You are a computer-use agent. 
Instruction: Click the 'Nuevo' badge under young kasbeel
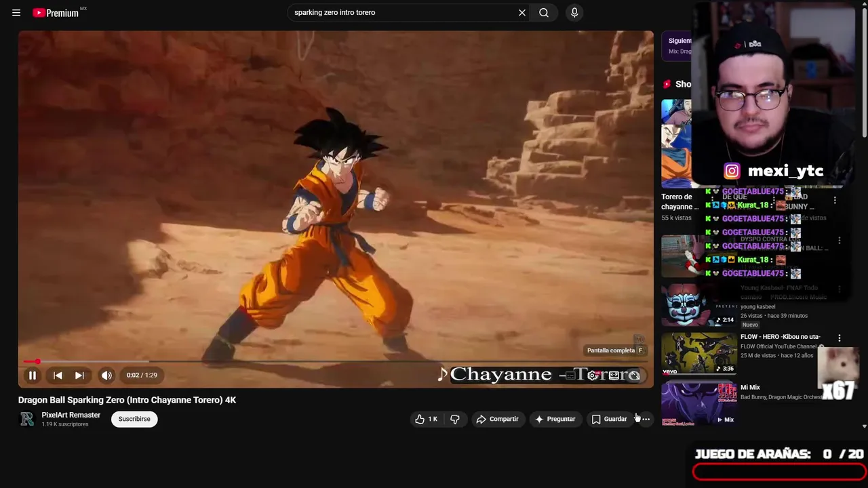750,325
